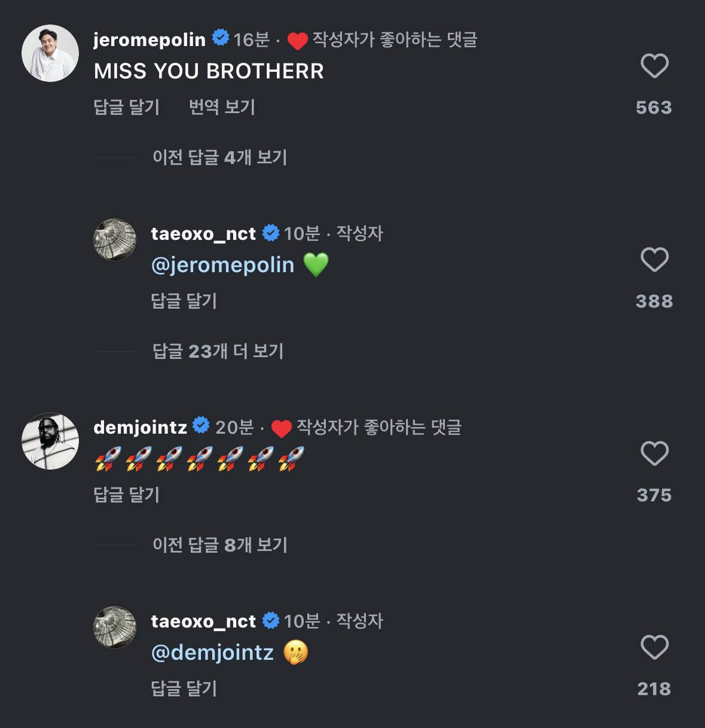This screenshot has width=705, height=728.
Task: Click the @demjointz mention link
Action: [x=212, y=653]
